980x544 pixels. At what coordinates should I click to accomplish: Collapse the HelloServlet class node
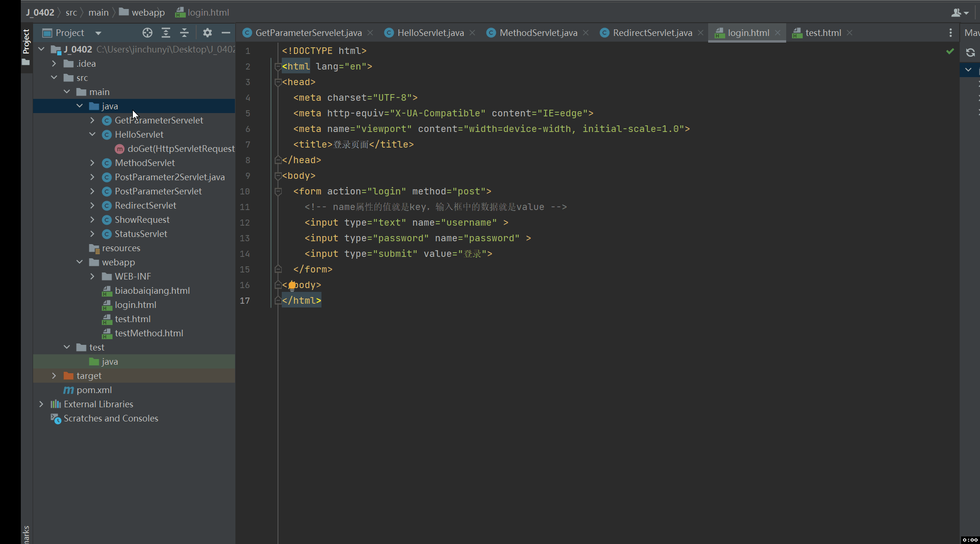92,134
